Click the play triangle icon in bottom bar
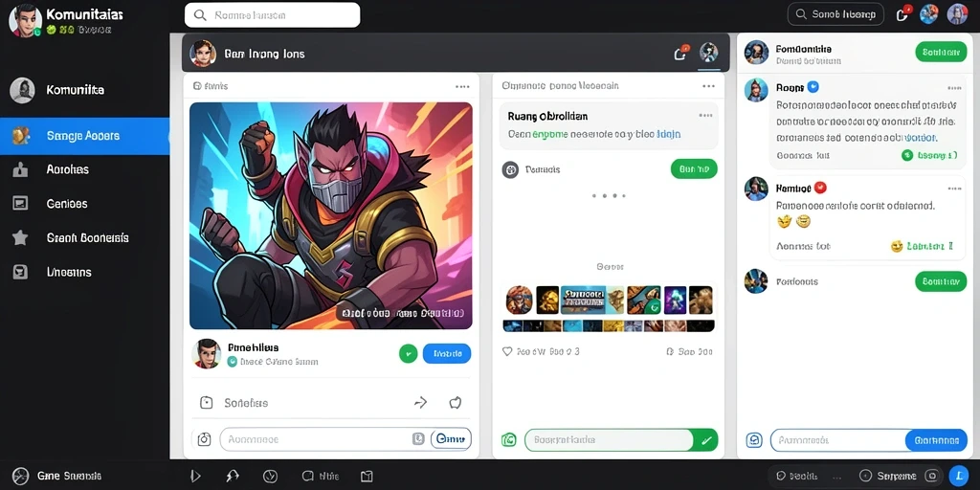Viewport: 980px width, 490px height. [195, 477]
